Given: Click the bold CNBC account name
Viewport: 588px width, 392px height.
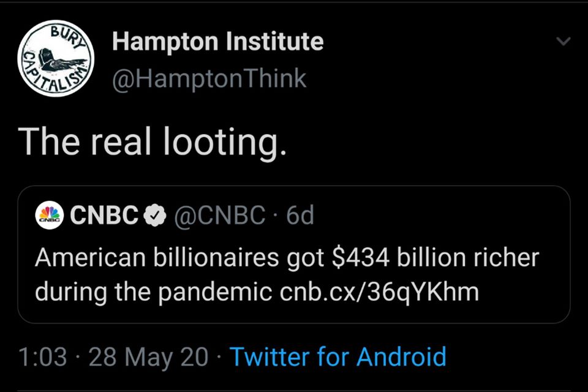Looking at the screenshot, I should pyautogui.click(x=105, y=215).
